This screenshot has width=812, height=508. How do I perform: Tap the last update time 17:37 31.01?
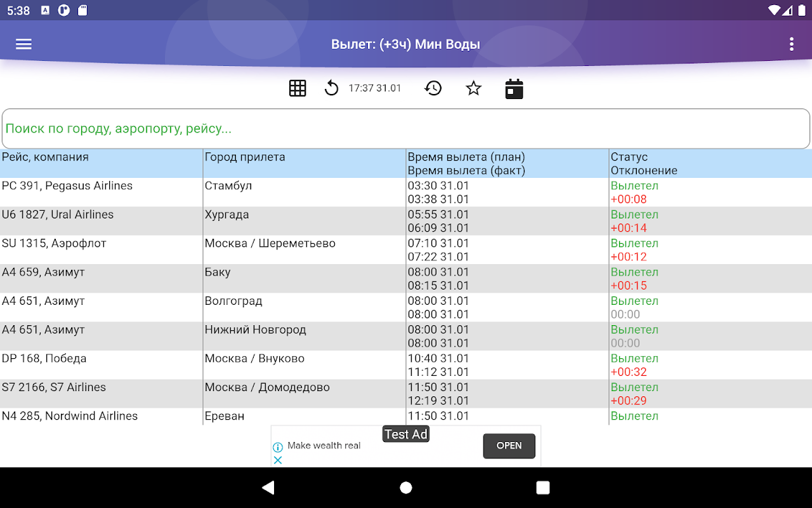click(x=375, y=88)
